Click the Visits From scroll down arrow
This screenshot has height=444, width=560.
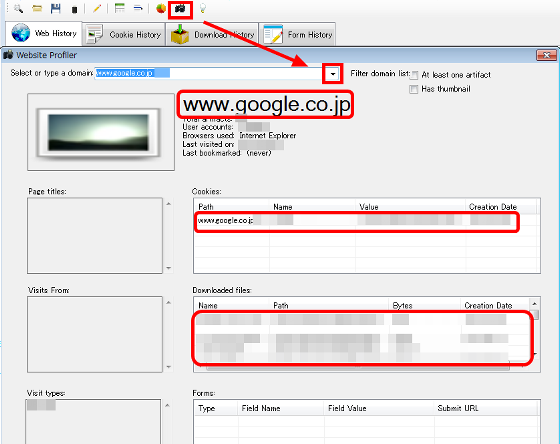169,367
